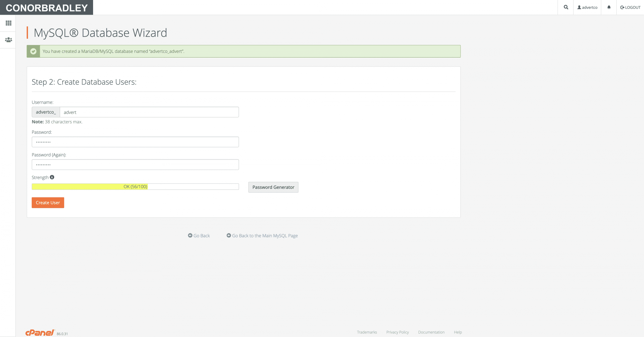Image resolution: width=644 pixels, height=337 pixels.
Task: Open the notifications bell icon
Action: pyautogui.click(x=609, y=7)
